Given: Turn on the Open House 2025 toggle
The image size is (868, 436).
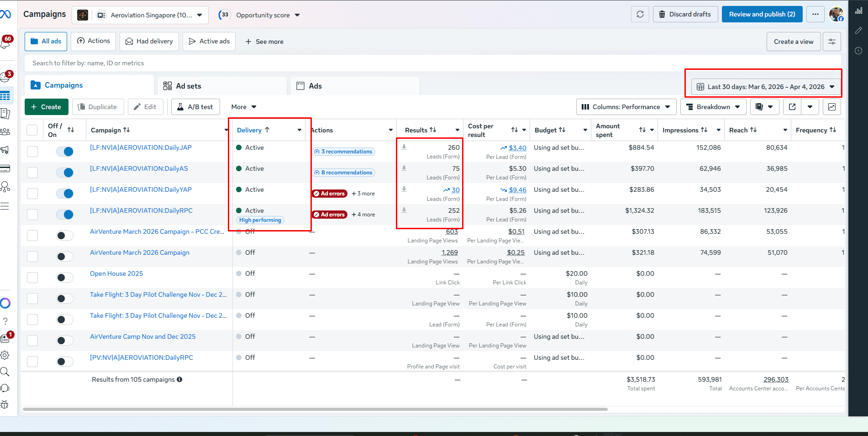Looking at the screenshot, I should click(x=65, y=278).
